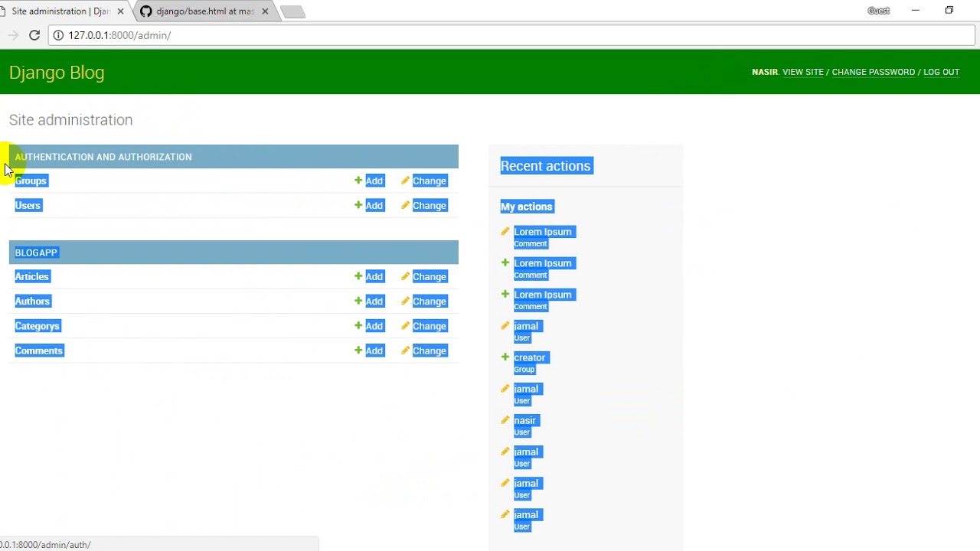Image resolution: width=980 pixels, height=551 pixels.
Task: Open the nasir User recent action
Action: [525, 420]
